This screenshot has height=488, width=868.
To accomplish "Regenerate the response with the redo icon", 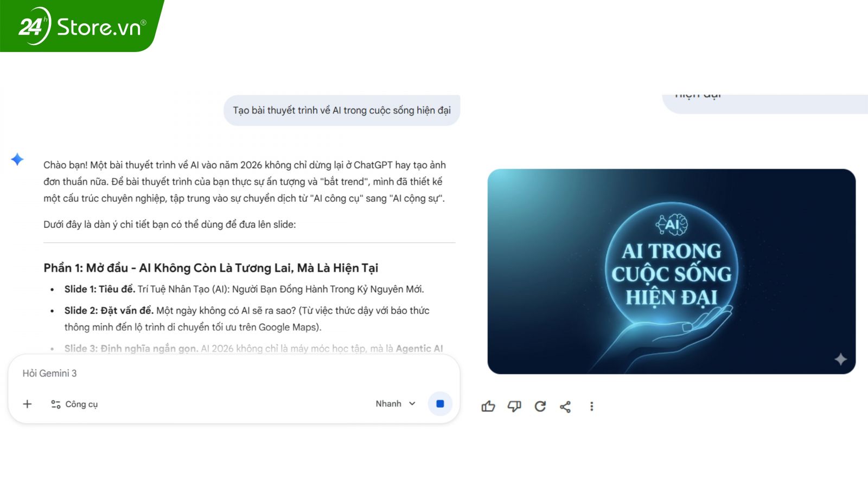I will coord(540,406).
